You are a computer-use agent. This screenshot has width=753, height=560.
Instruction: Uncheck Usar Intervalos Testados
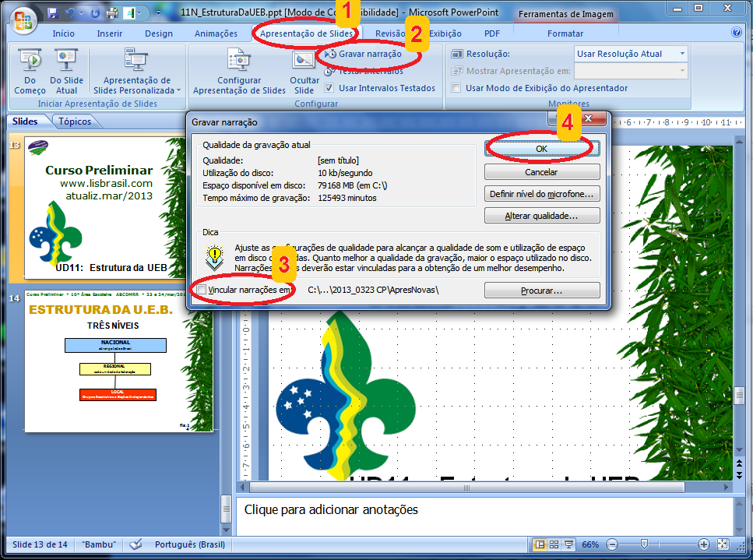pos(329,88)
